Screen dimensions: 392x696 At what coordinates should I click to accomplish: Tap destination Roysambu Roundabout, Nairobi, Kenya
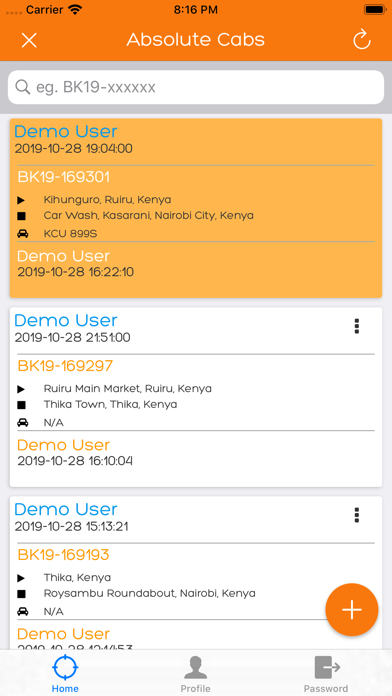150,593
